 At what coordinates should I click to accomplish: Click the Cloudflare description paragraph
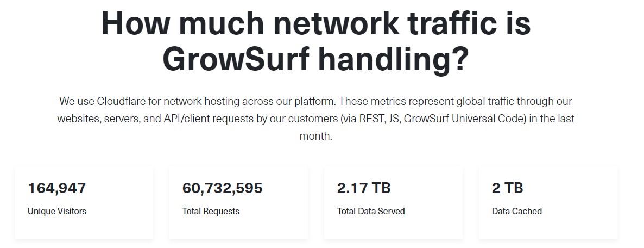pyautogui.click(x=315, y=119)
